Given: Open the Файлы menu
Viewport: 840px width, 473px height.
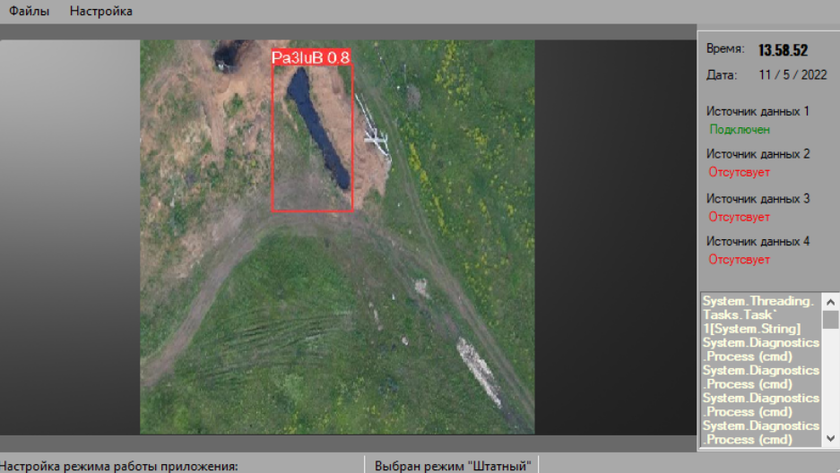Looking at the screenshot, I should [x=28, y=11].
